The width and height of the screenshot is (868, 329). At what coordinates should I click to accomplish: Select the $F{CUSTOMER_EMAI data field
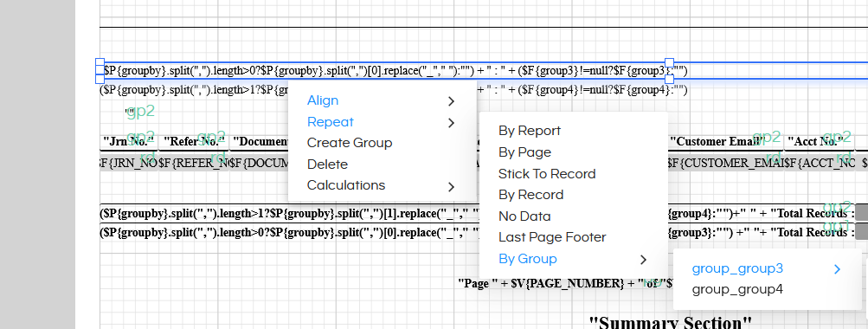pyautogui.click(x=725, y=163)
